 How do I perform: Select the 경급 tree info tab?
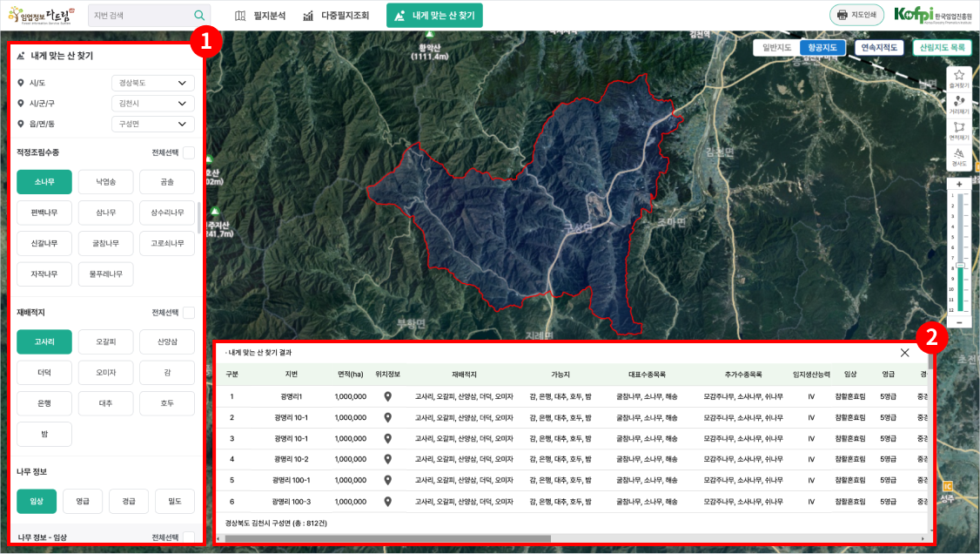(x=129, y=502)
